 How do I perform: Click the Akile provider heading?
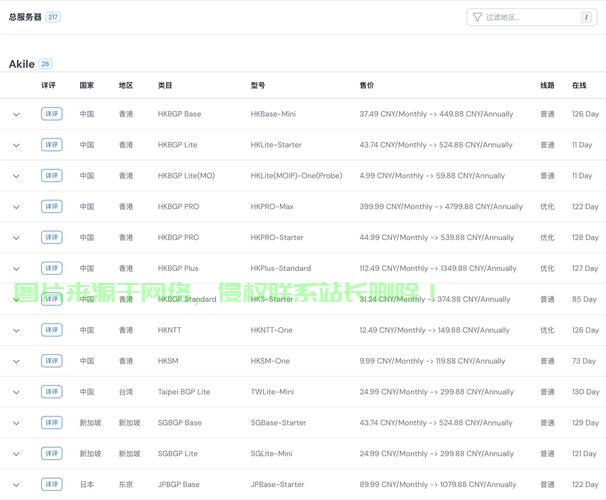click(x=21, y=64)
